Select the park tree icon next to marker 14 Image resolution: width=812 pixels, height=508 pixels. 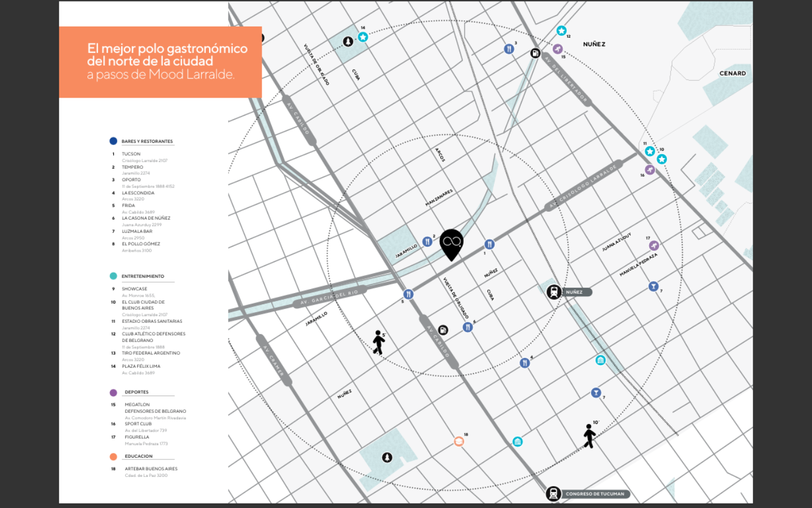point(348,41)
